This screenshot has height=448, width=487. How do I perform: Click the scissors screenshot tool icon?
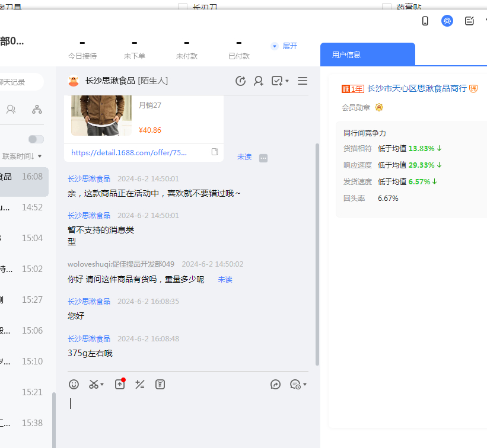tap(93, 384)
